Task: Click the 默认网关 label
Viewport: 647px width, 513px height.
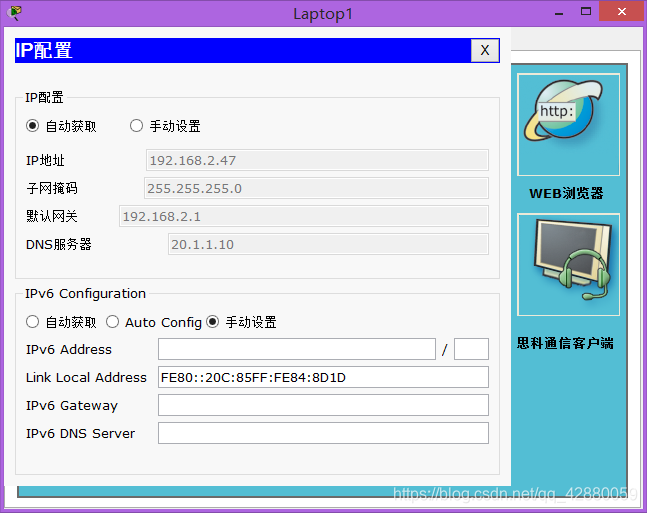Action: (x=52, y=216)
